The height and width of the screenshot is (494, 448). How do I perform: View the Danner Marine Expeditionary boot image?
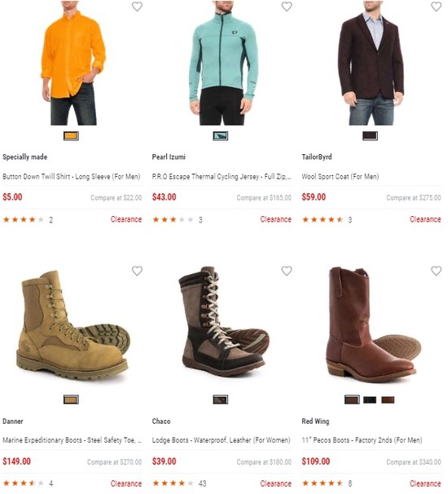click(72, 324)
